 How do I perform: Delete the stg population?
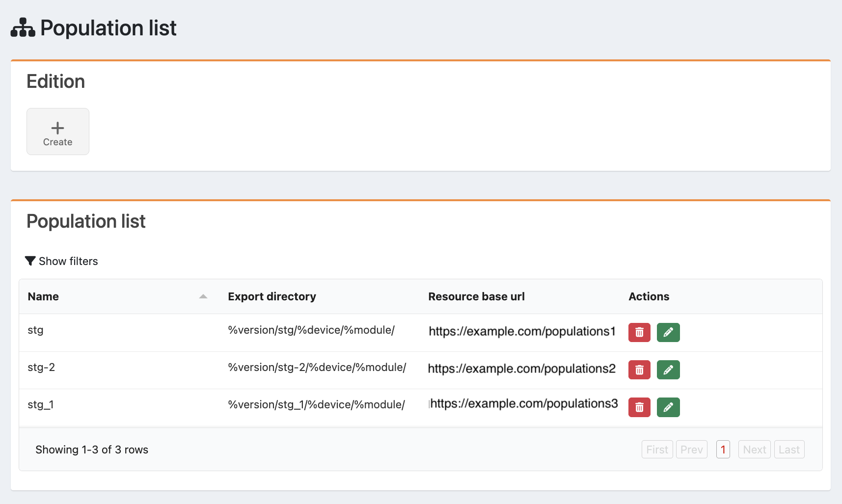coord(639,332)
